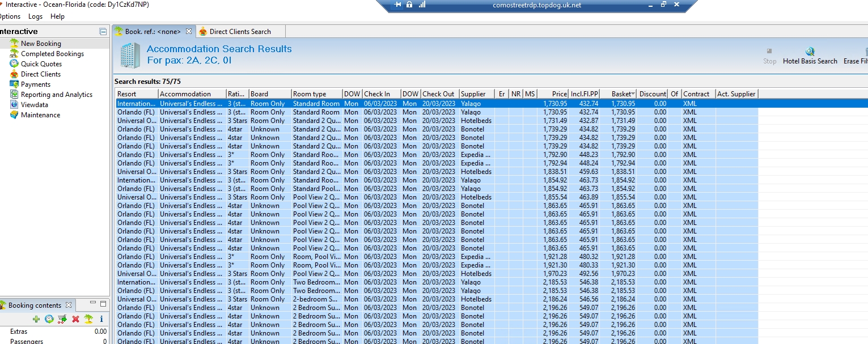Select the Hotelbeds row priced 1,838.51
Screen dimensions: 868x344
[437, 172]
